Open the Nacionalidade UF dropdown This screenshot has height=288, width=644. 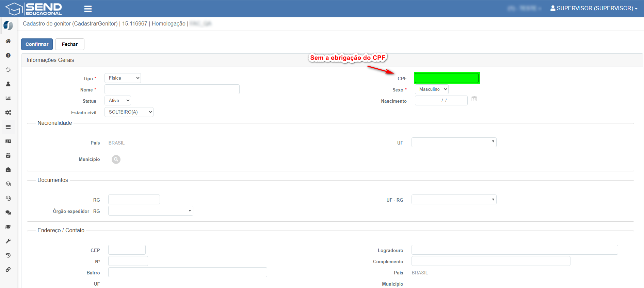click(x=454, y=142)
